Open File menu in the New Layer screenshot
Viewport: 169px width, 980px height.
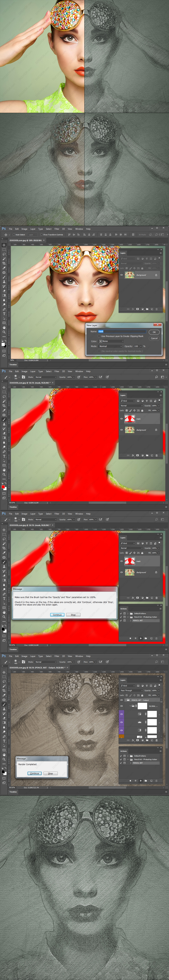(x=11, y=229)
